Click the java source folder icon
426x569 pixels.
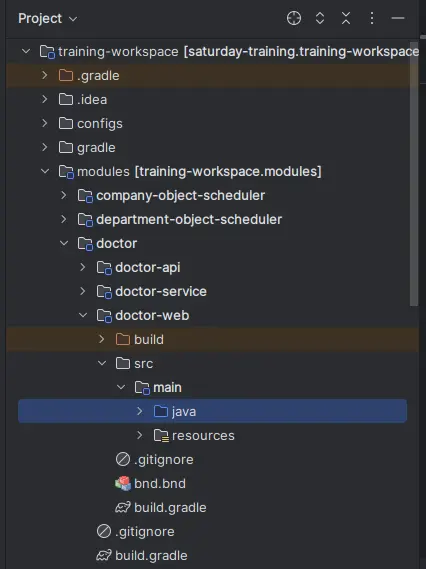point(161,411)
